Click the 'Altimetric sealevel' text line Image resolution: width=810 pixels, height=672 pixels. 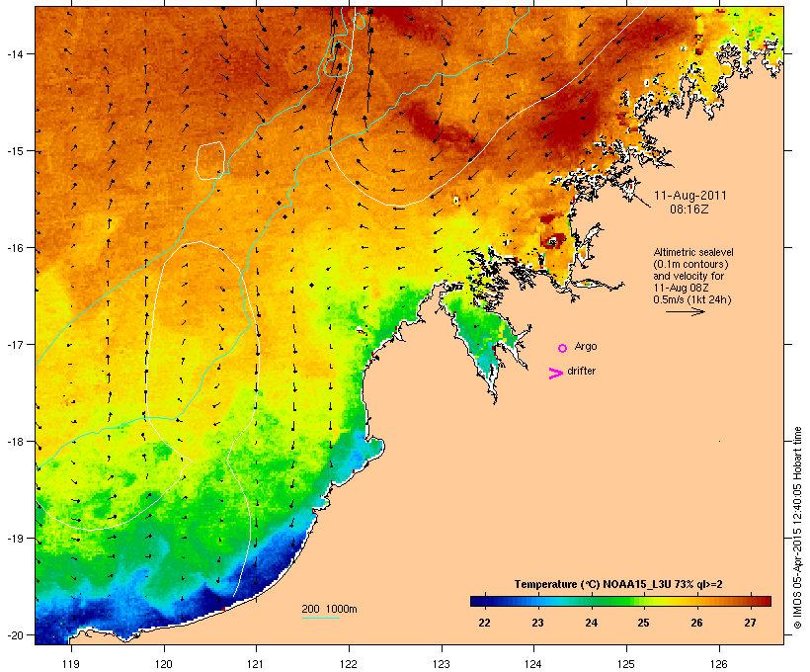coord(693,252)
